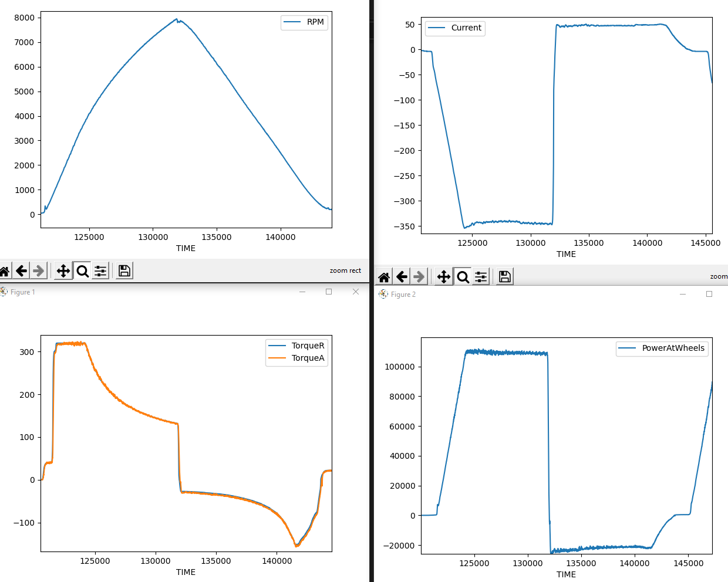Maximize the Figure 1 window
Viewport: 728px width, 582px height.
click(329, 292)
